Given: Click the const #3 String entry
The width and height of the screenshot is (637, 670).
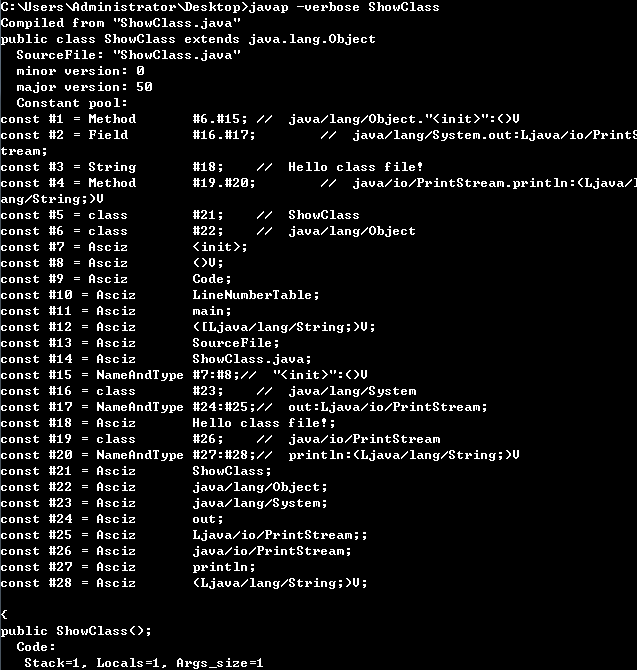Looking at the screenshot, I should pos(68,167).
